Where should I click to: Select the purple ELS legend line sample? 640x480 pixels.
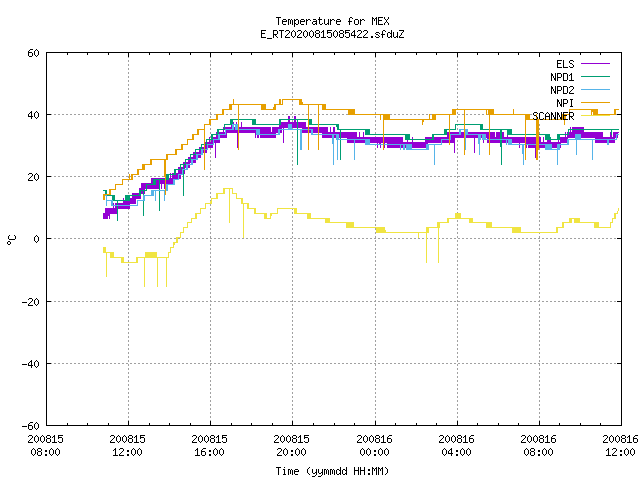[596, 64]
